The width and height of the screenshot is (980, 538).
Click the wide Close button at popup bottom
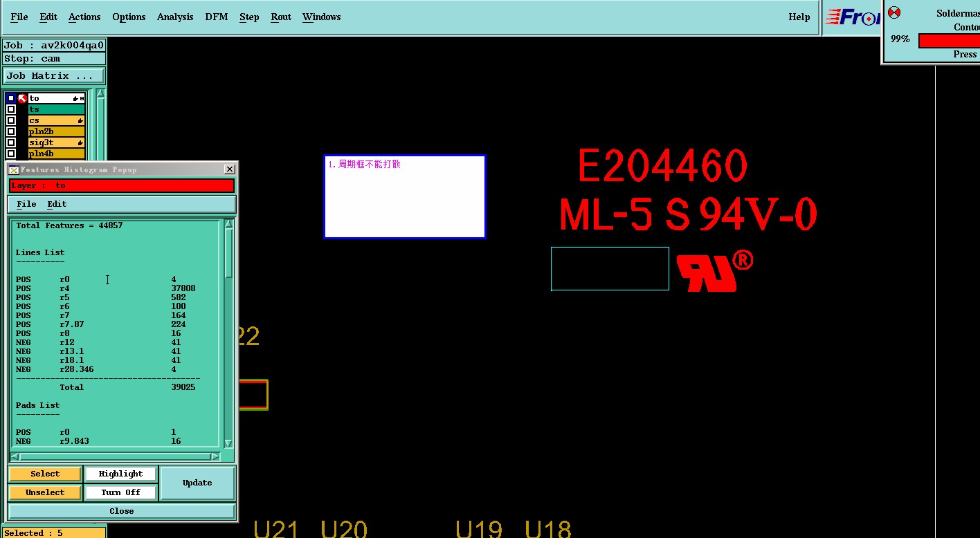(x=122, y=511)
